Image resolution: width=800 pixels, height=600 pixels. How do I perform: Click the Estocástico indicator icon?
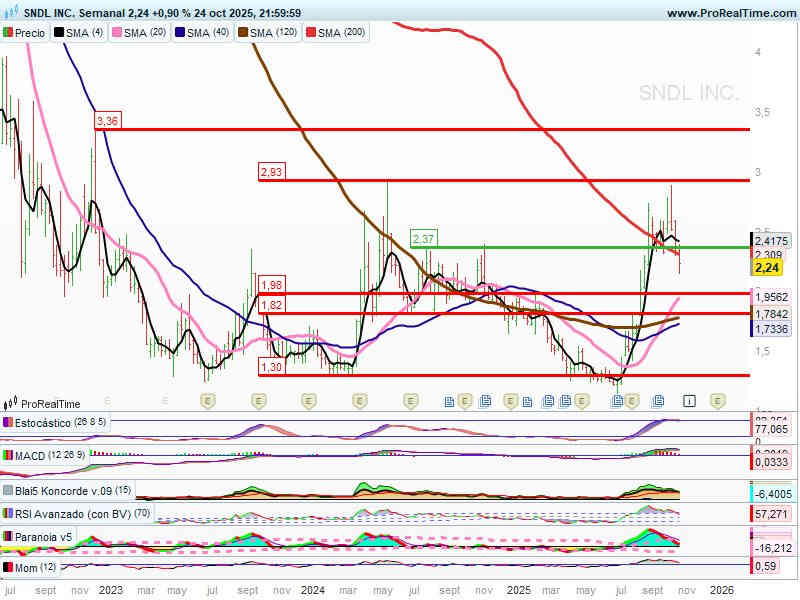pos(8,423)
